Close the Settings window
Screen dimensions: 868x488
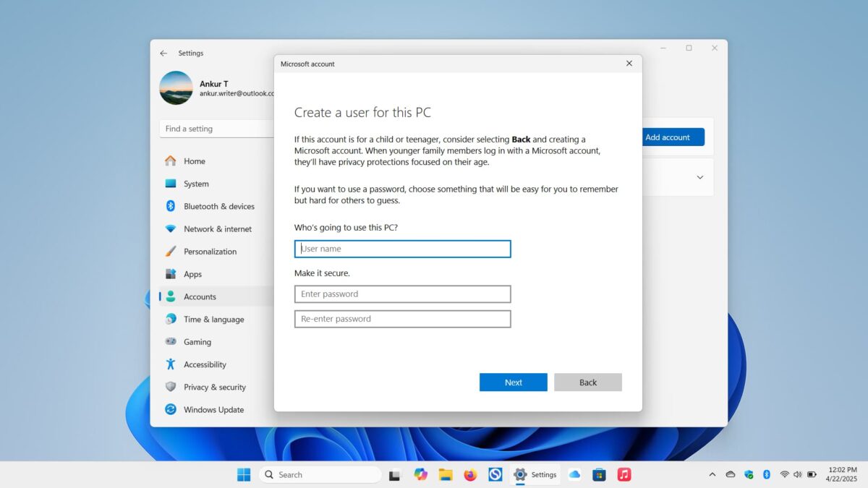tap(715, 48)
